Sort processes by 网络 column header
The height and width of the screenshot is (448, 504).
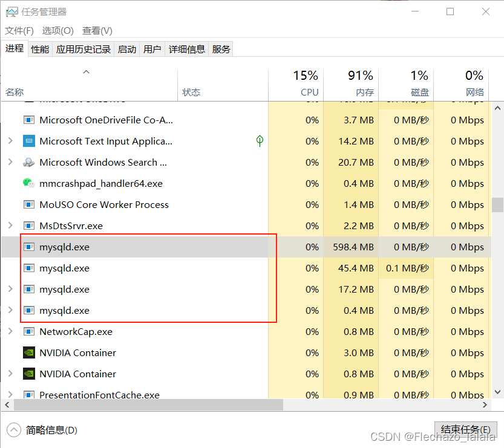coord(461,85)
